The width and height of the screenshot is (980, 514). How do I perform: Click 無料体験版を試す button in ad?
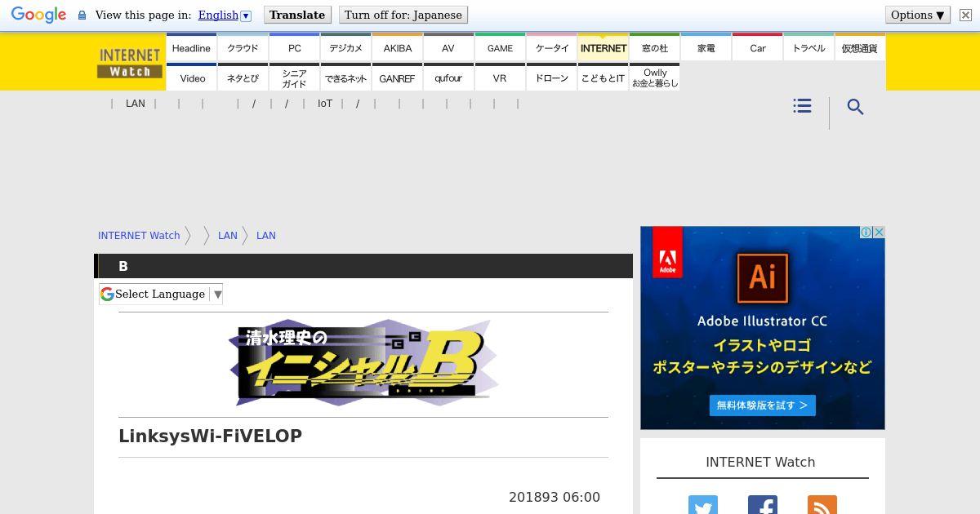pyautogui.click(x=762, y=405)
